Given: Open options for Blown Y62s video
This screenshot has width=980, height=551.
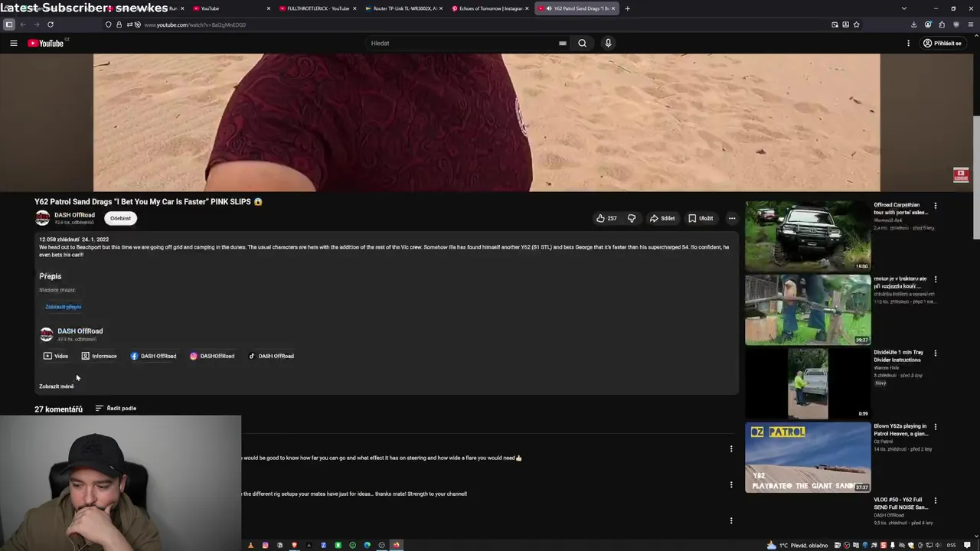Looking at the screenshot, I should [935, 427].
